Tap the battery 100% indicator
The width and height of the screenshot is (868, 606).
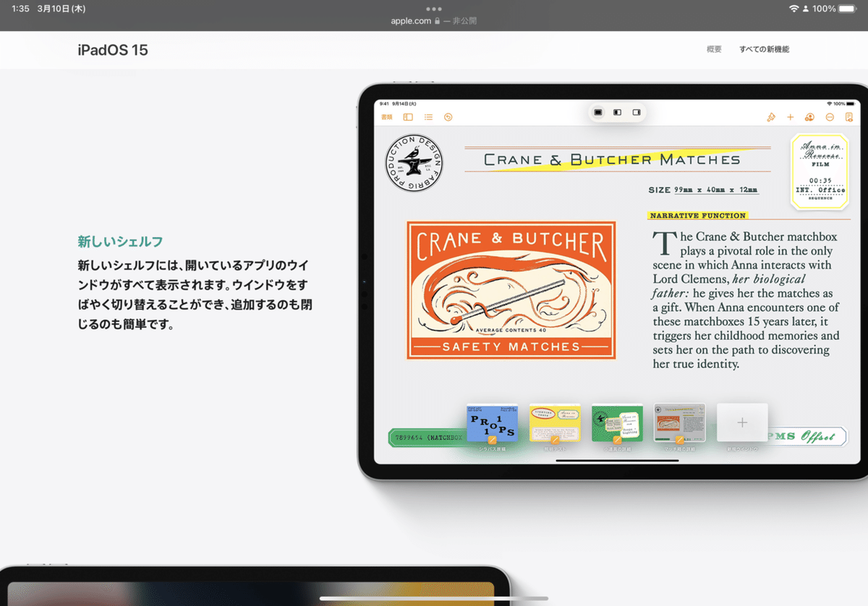point(834,9)
